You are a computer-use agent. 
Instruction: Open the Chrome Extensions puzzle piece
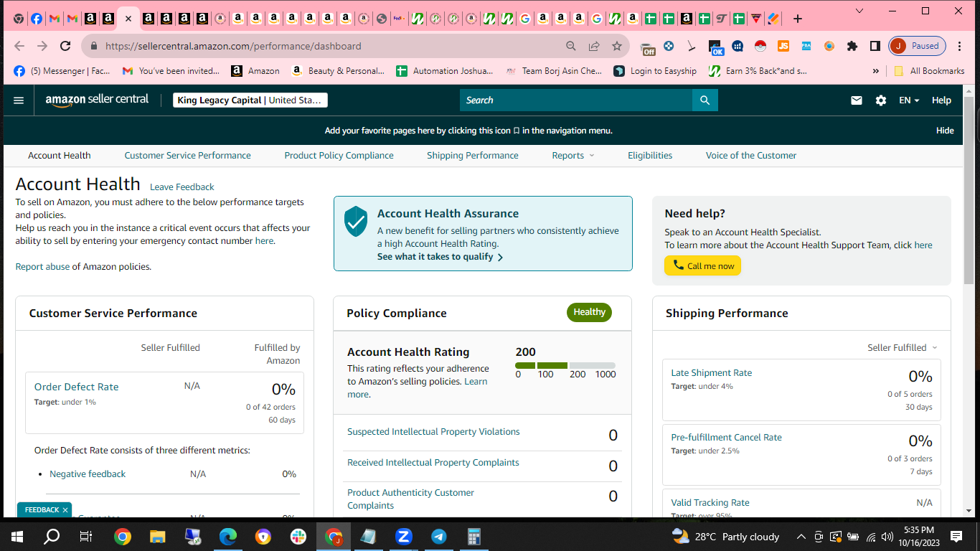[x=852, y=46]
